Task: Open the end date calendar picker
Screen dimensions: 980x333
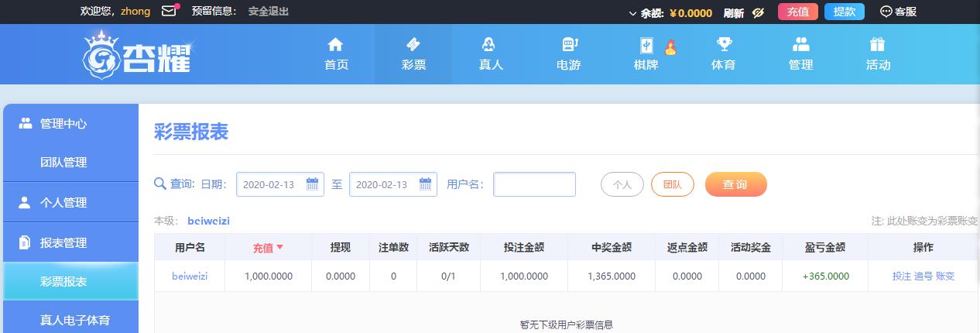Action: [x=426, y=184]
